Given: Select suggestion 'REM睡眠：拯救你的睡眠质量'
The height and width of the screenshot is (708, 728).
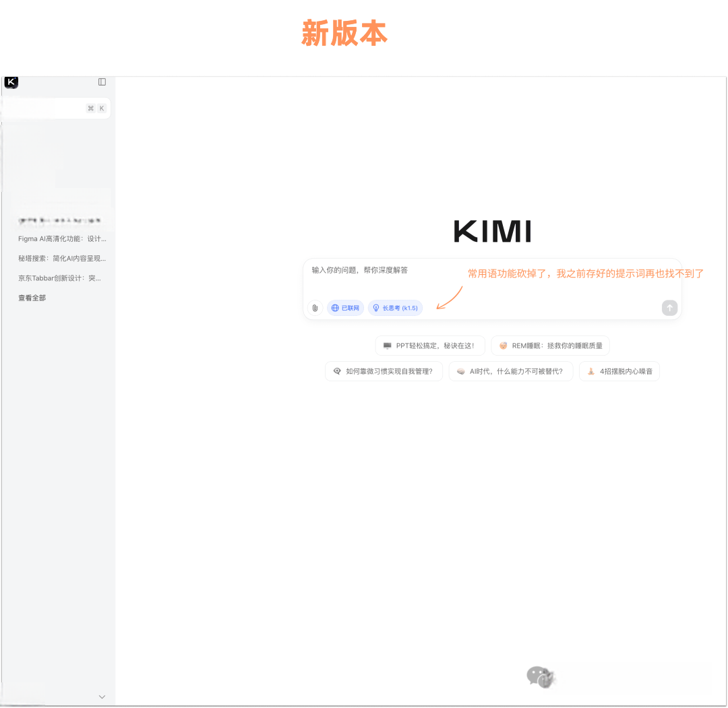Looking at the screenshot, I should pos(551,346).
